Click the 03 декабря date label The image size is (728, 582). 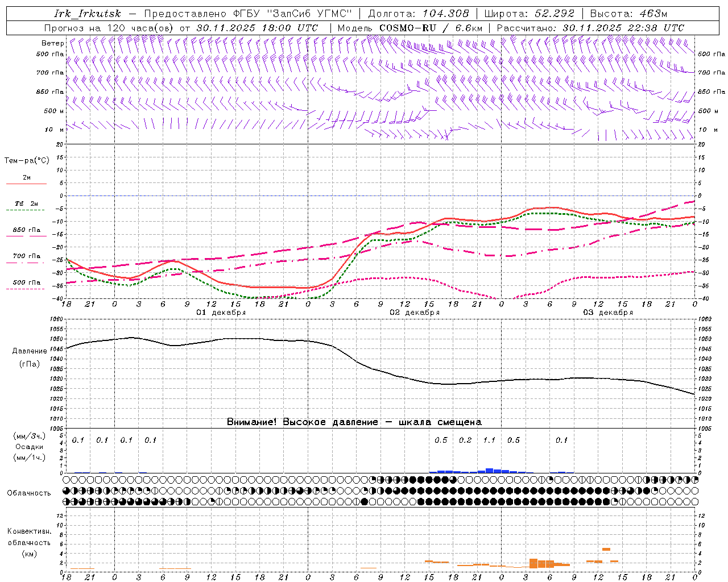[x=607, y=313]
